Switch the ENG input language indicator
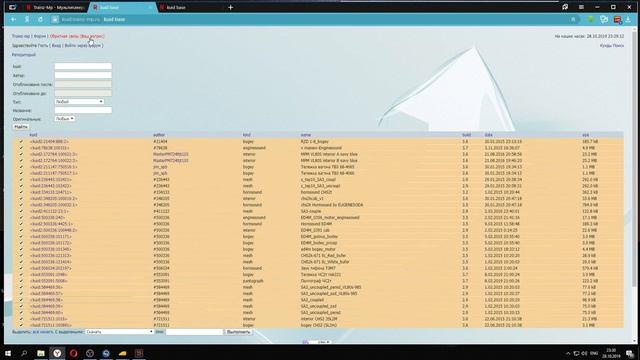 pyautogui.click(x=594, y=353)
